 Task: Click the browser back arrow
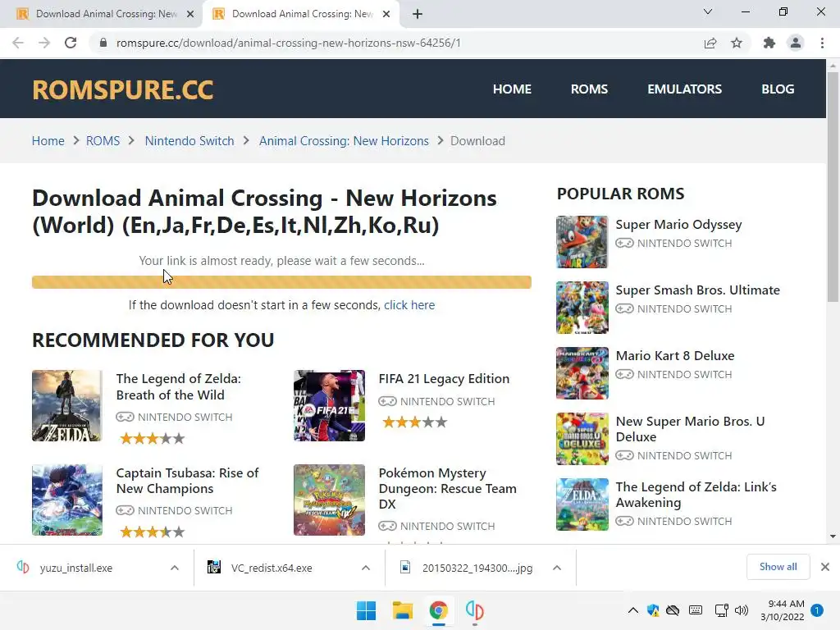18,43
